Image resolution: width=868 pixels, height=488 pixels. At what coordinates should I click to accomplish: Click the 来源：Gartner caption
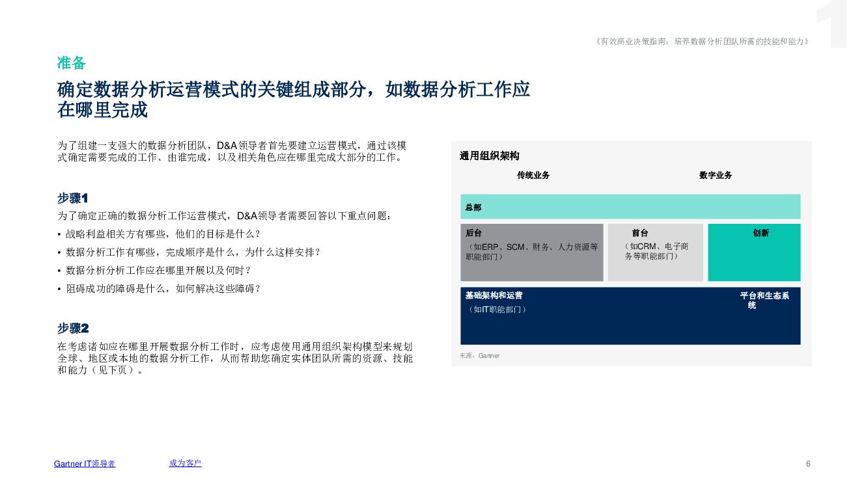tap(479, 356)
